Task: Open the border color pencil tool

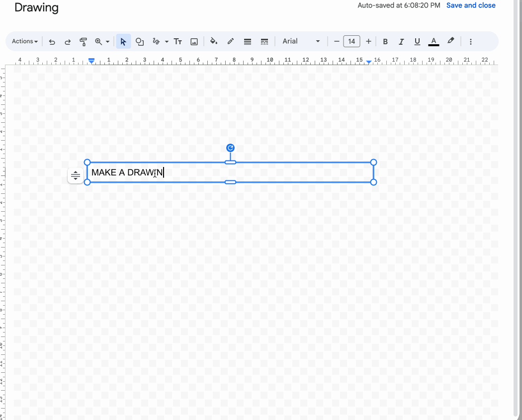Action: pos(231,42)
